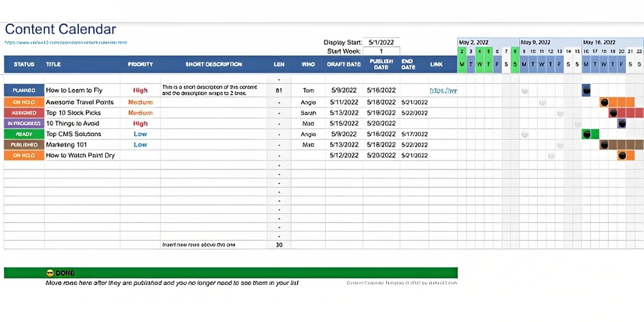
Task: Open ON HOLD status for Awesome Travel Points
Action: coord(24,102)
